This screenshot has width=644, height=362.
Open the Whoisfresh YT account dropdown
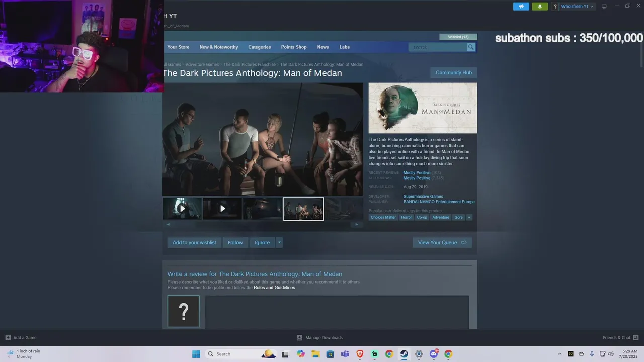coord(577,7)
